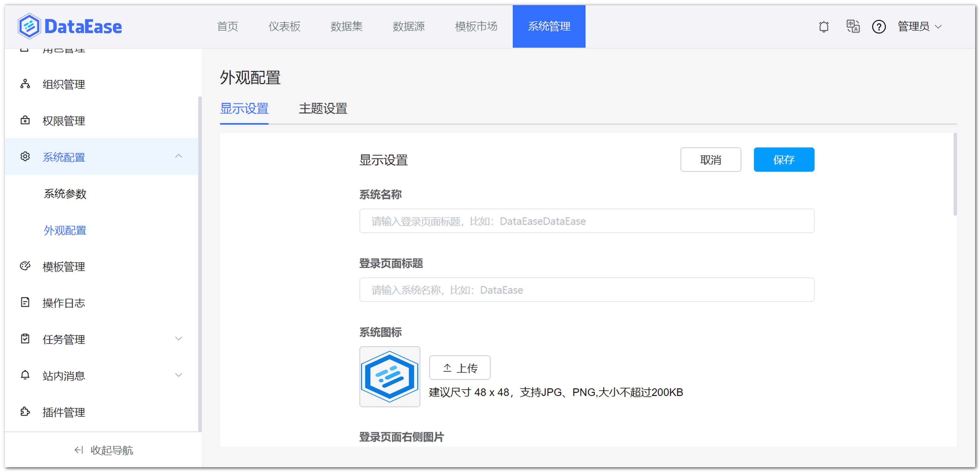Open 操作日志 in the sidebar

click(64, 303)
